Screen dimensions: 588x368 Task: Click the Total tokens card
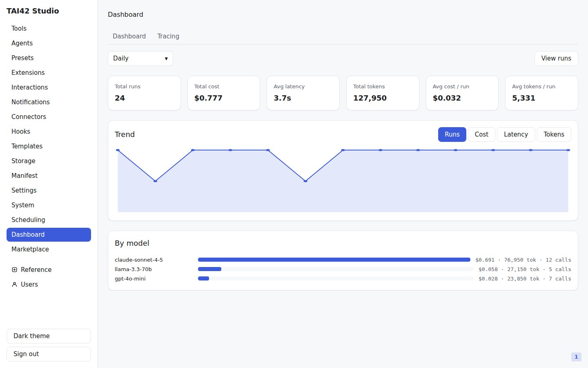tap(383, 93)
